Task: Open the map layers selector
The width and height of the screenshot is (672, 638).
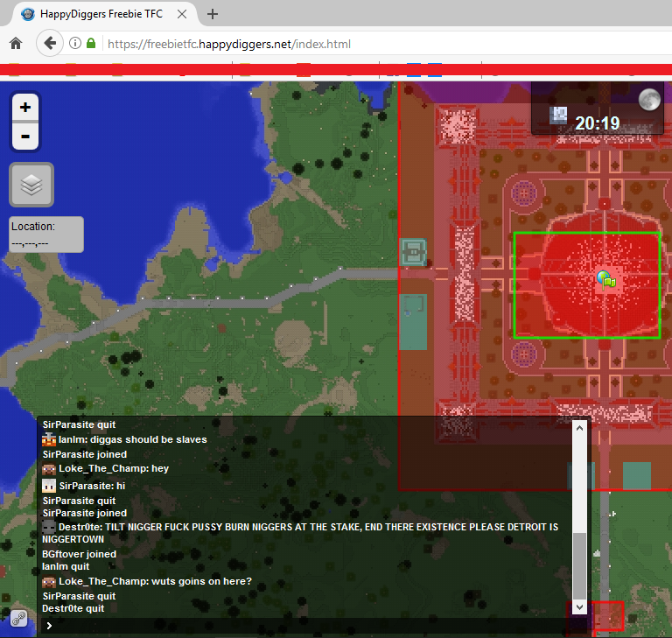Action: [x=31, y=185]
